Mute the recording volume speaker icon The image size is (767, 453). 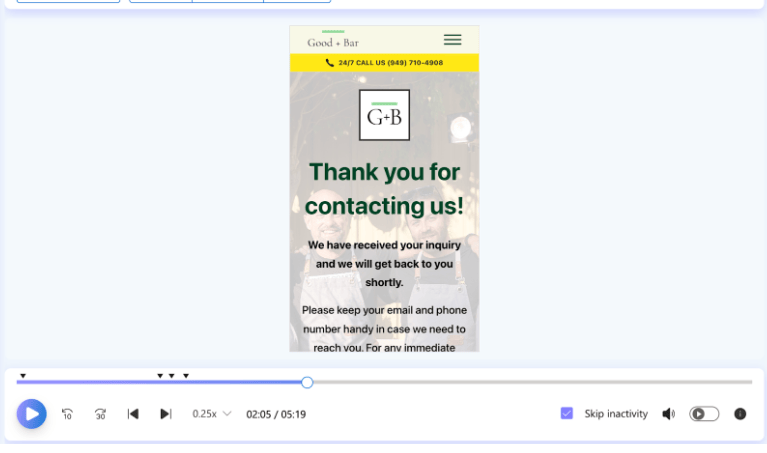(x=668, y=414)
